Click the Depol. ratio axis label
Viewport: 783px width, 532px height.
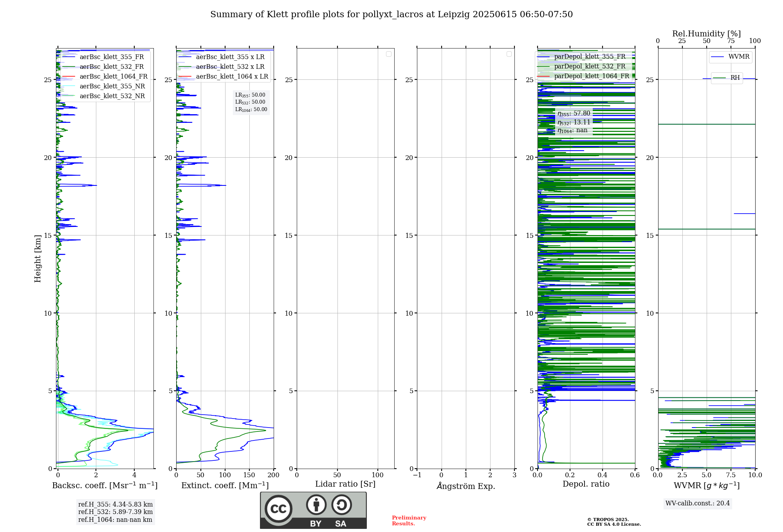(586, 484)
